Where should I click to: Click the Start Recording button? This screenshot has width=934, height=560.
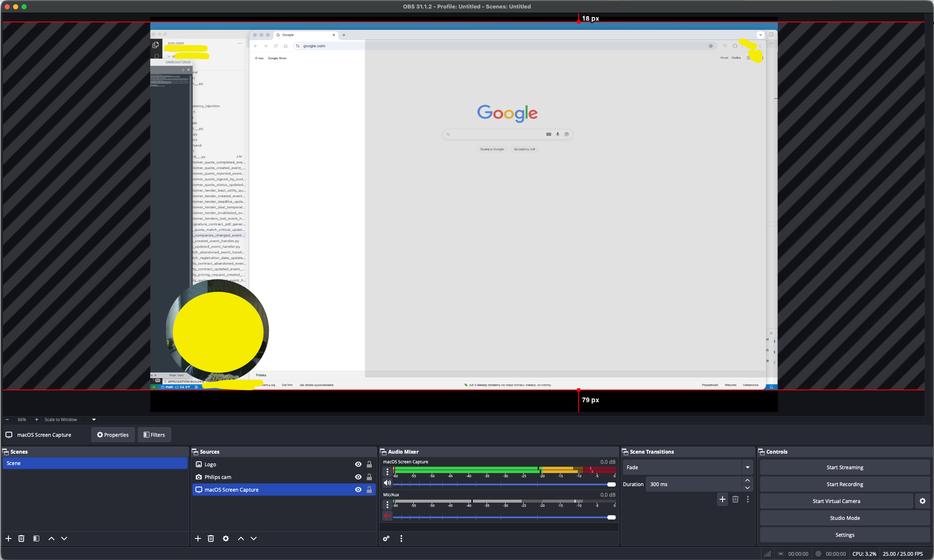click(845, 484)
